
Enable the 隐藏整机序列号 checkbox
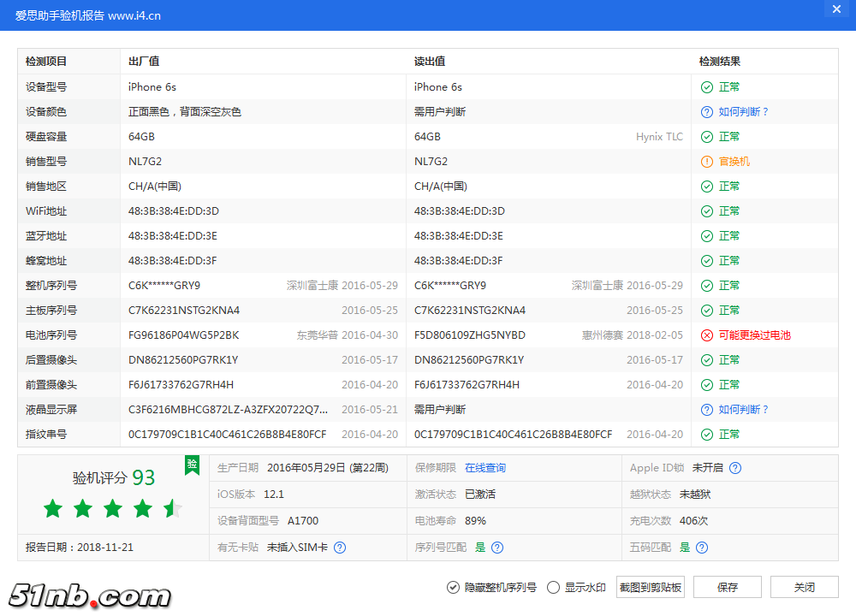[453, 587]
